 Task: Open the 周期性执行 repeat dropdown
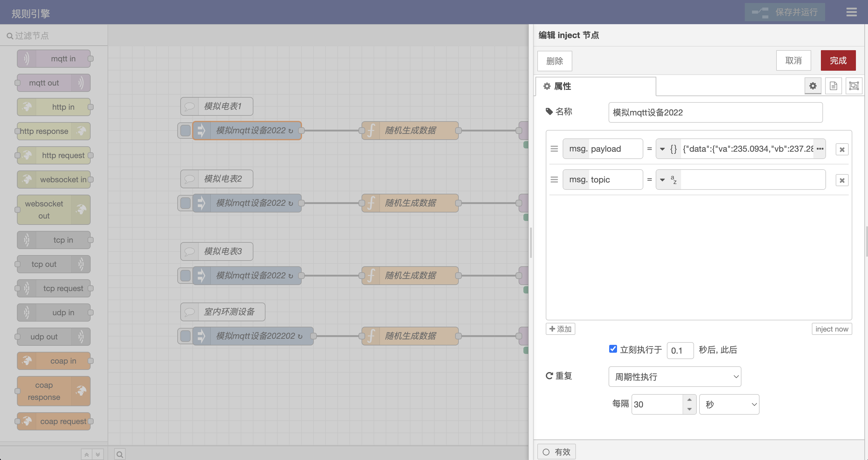(675, 376)
